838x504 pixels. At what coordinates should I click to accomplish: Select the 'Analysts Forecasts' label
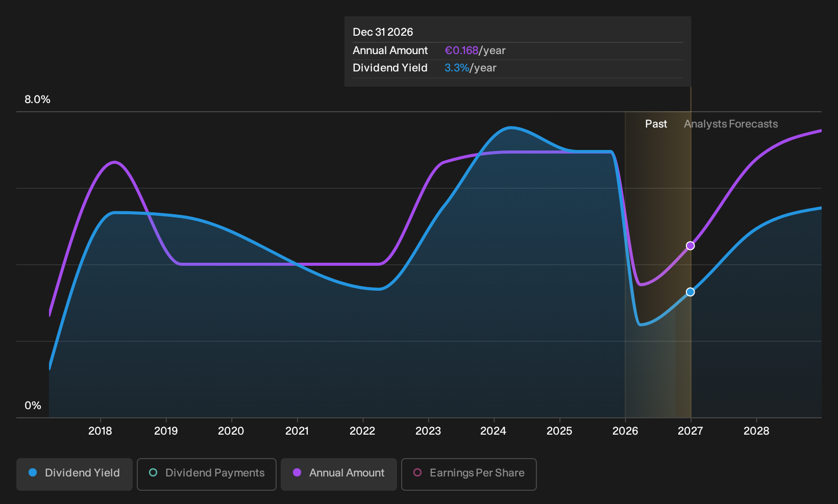731,124
